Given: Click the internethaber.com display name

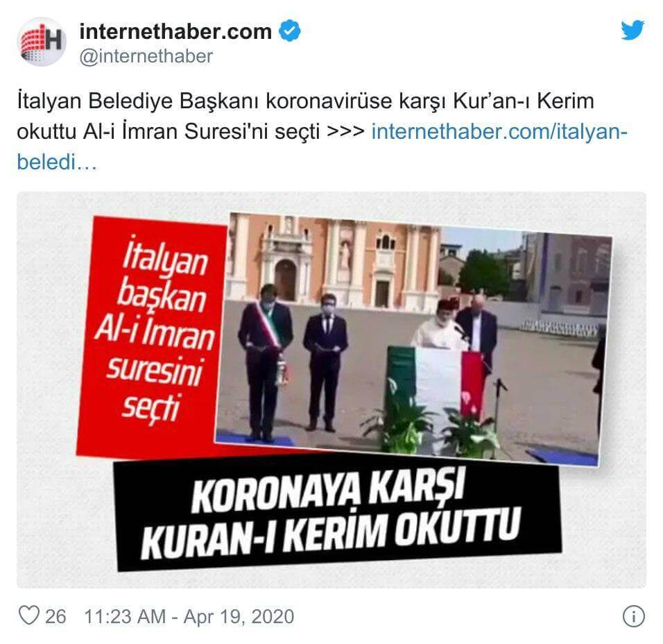Looking at the screenshot, I should 175,32.
